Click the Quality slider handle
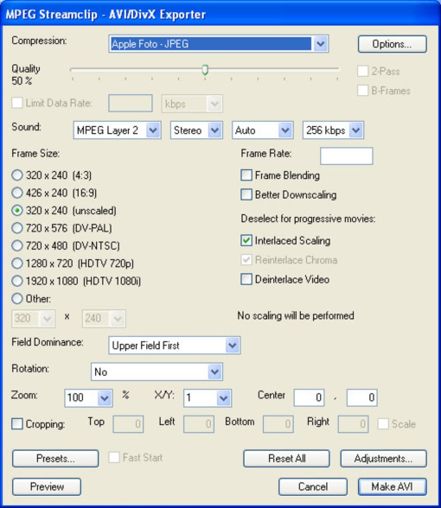 [x=205, y=70]
